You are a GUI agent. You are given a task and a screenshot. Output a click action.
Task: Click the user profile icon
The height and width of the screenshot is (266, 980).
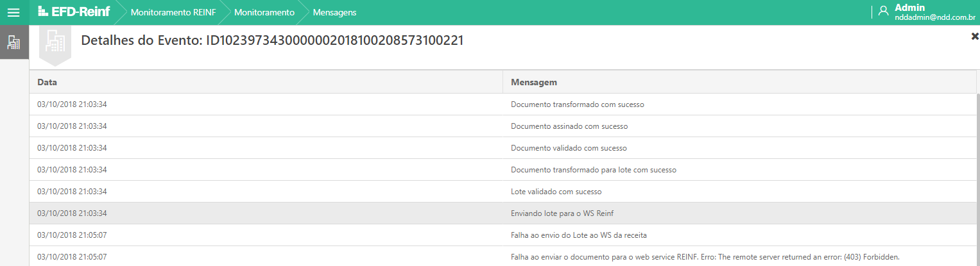tap(883, 11)
